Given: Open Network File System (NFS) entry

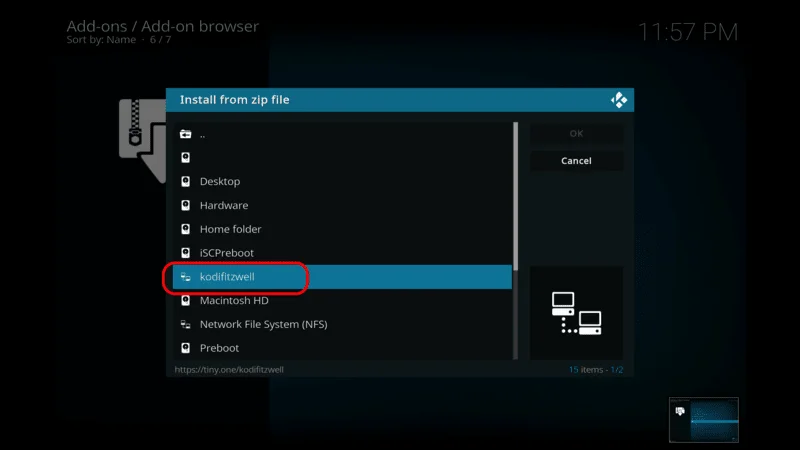Looking at the screenshot, I should pos(342,324).
